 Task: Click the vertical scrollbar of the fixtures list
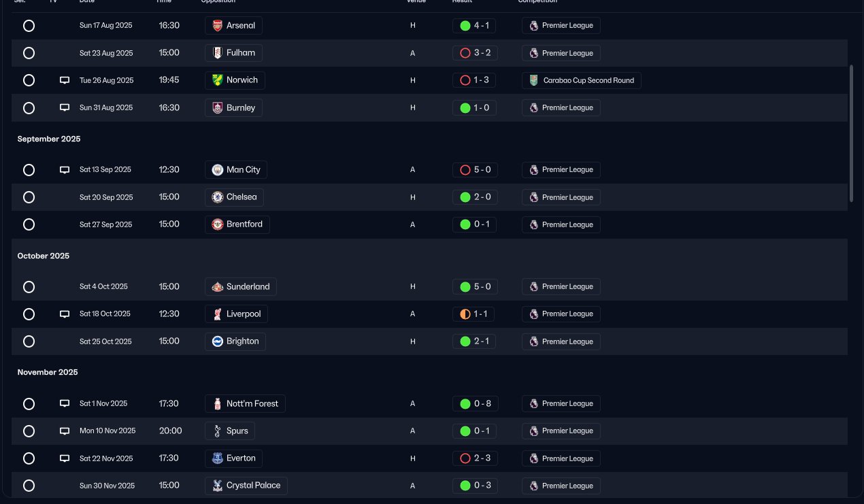tap(851, 133)
